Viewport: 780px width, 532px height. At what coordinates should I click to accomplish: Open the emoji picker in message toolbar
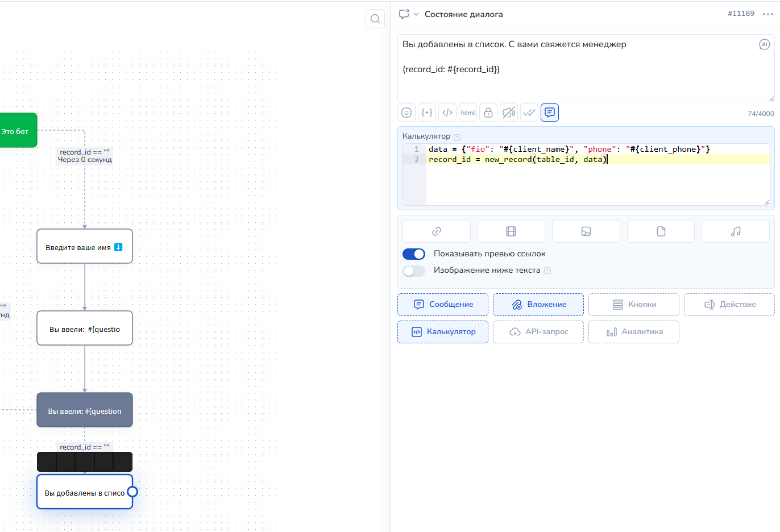(406, 113)
